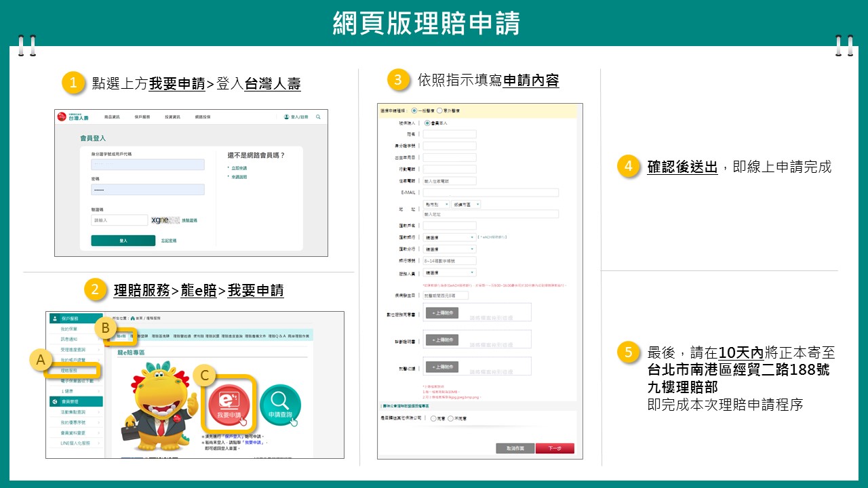868x488 pixels.
Task: Click the 保戶服務 sidebar section header
Action: [75, 318]
